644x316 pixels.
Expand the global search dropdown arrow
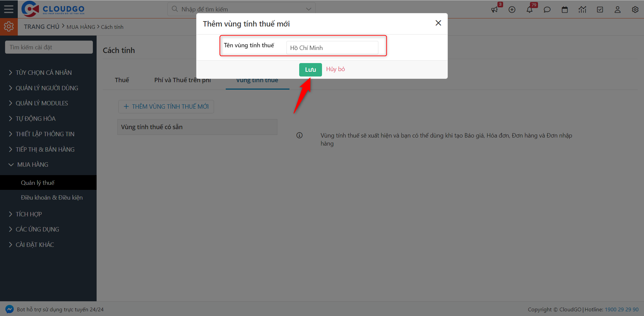point(309,9)
